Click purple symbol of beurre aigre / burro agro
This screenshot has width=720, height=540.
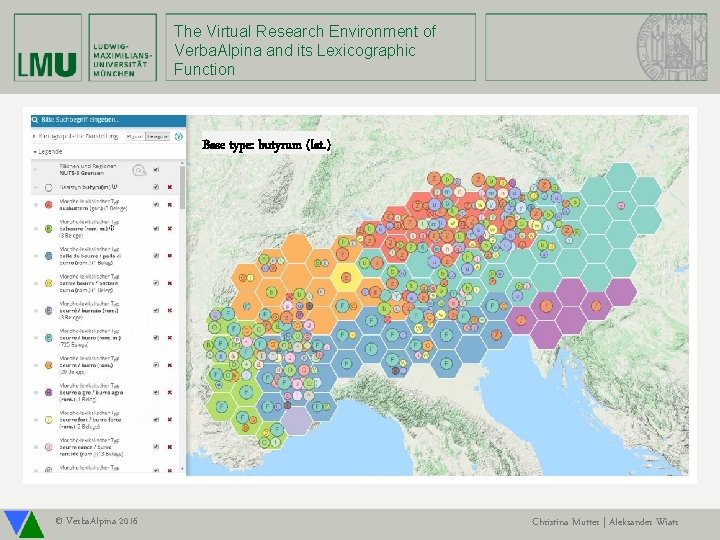coord(49,393)
